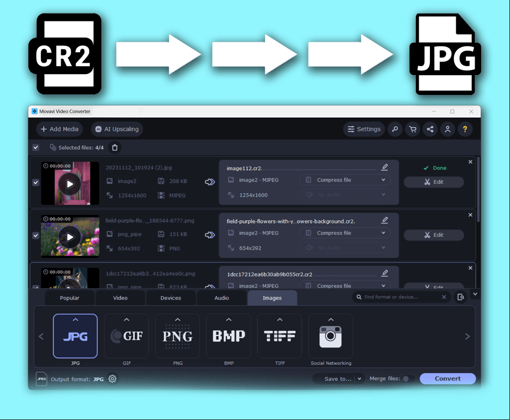Screen dimensions: 510x420
Task: Choose the JPG format tile
Action: coord(75,336)
